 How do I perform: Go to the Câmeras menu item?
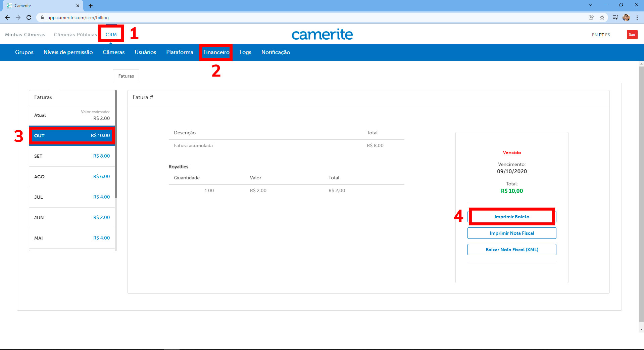[113, 52]
